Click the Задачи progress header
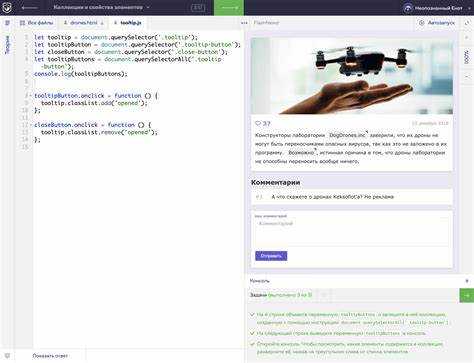The width and height of the screenshot is (474, 363). 281,295
